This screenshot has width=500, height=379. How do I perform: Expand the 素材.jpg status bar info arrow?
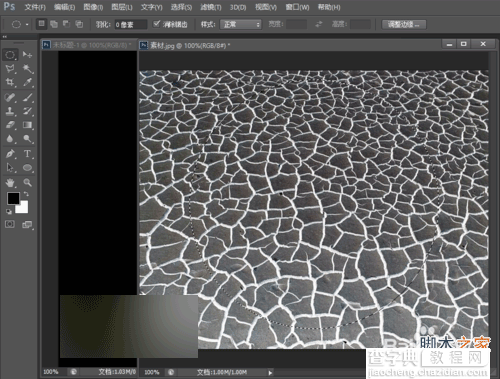[x=270, y=372]
